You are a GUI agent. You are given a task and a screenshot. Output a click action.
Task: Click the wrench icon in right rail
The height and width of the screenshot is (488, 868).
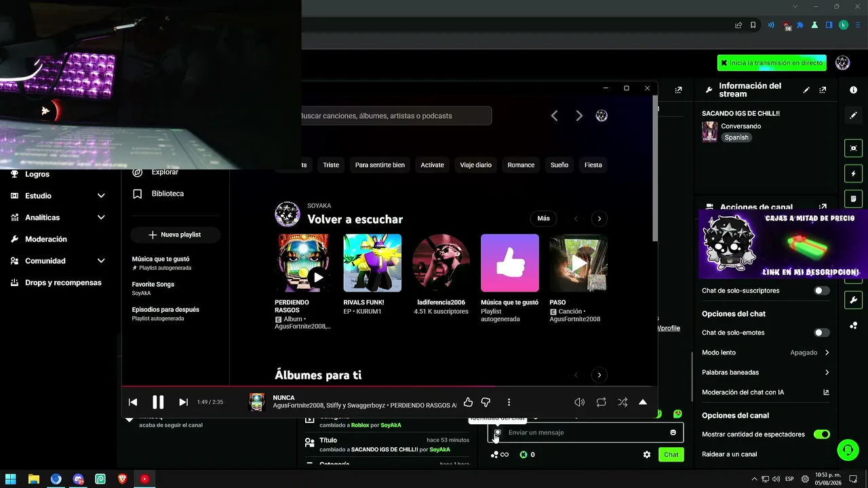coord(854,300)
